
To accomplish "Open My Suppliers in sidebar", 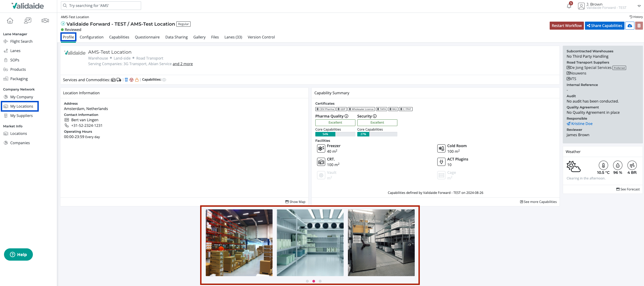I will [x=18, y=116].
